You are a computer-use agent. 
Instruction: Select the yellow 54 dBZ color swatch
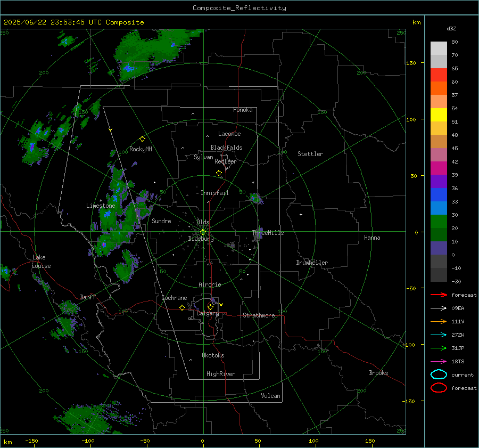[x=439, y=115]
